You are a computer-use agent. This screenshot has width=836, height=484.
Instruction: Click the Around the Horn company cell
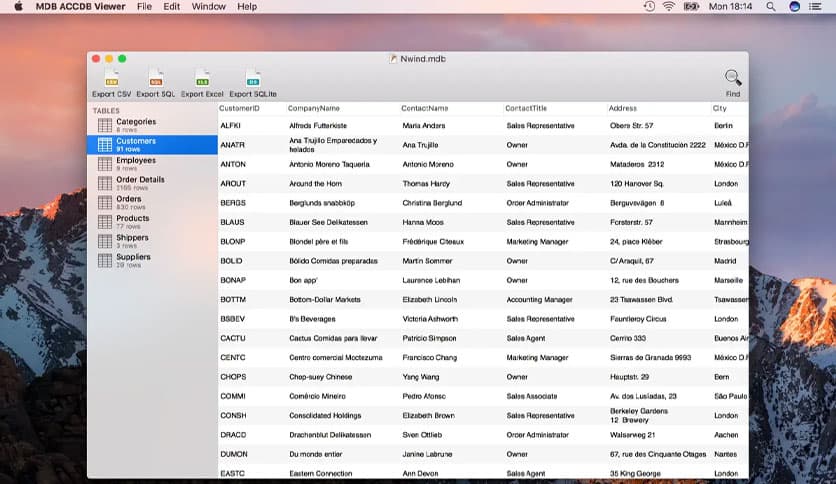pos(316,183)
